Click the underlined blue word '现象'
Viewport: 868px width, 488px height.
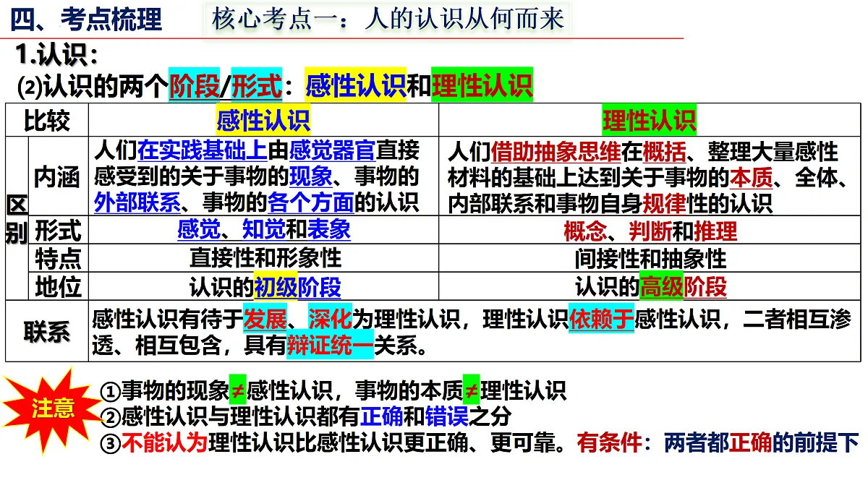click(x=311, y=176)
